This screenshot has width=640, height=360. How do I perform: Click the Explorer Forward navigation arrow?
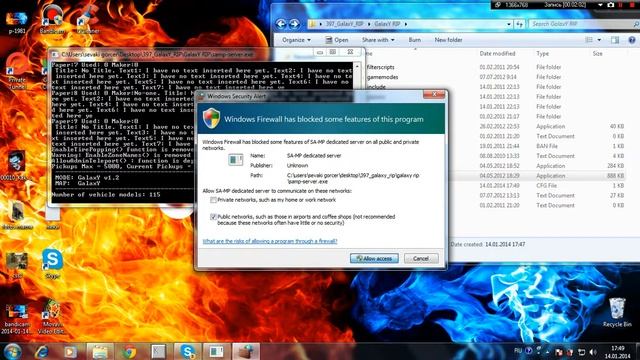click(294, 24)
